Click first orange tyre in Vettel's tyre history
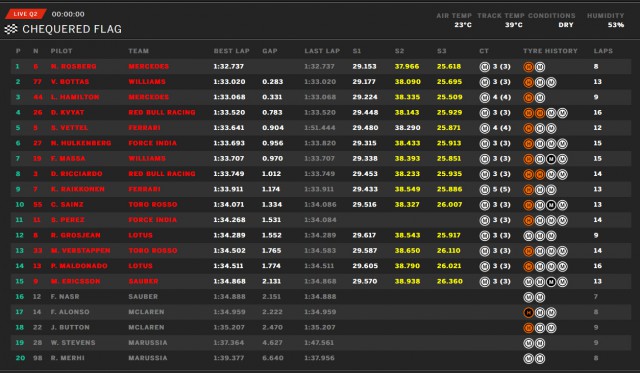640x373 pixels. (529, 129)
